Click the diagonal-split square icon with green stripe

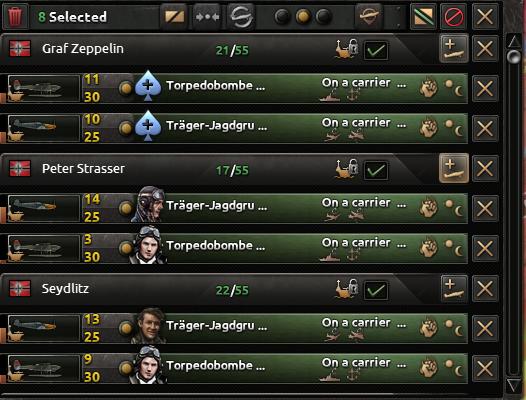tap(423, 16)
